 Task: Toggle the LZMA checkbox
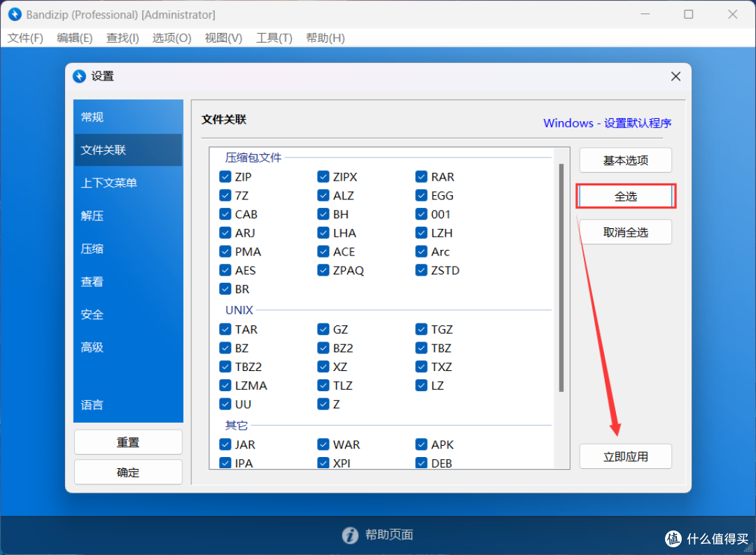[x=225, y=386]
